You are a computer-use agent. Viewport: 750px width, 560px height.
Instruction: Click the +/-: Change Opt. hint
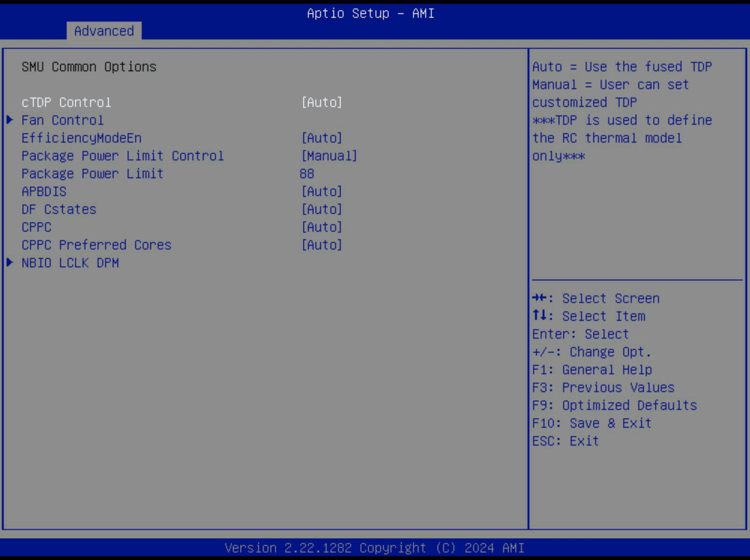592,352
